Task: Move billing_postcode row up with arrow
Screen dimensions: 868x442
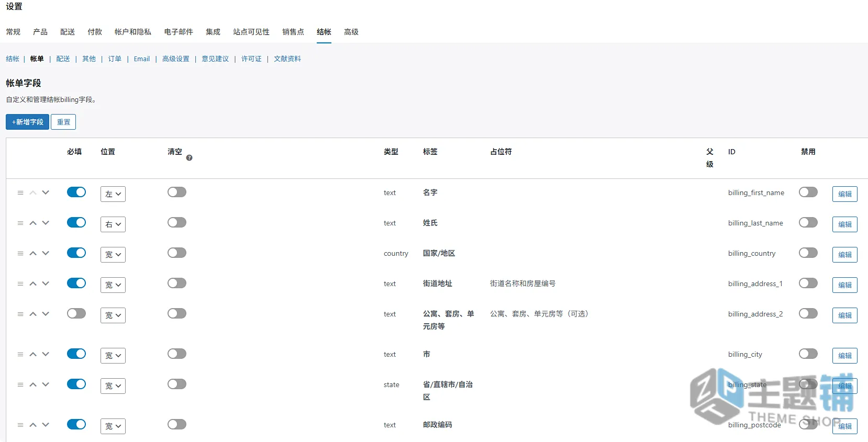Action: [33, 425]
